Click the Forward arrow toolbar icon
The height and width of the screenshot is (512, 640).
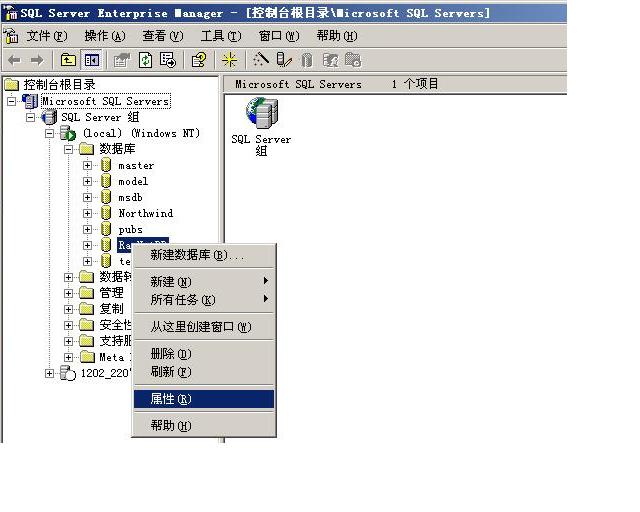(37, 60)
